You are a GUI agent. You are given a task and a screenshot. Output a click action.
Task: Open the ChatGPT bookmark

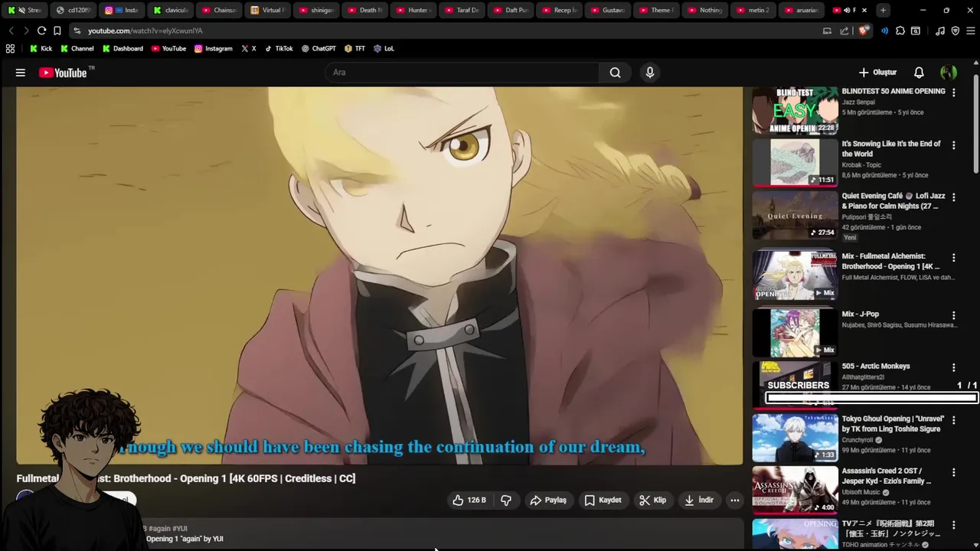tap(318, 48)
